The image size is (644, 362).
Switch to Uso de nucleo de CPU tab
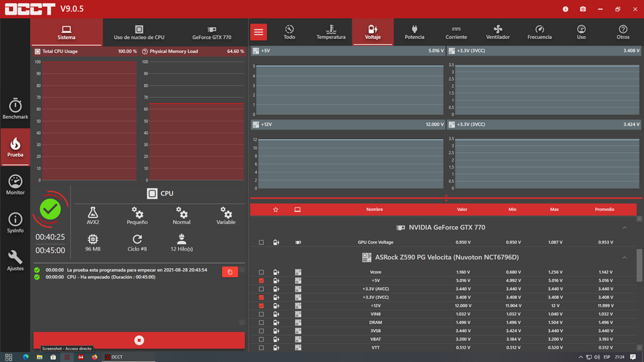[139, 32]
